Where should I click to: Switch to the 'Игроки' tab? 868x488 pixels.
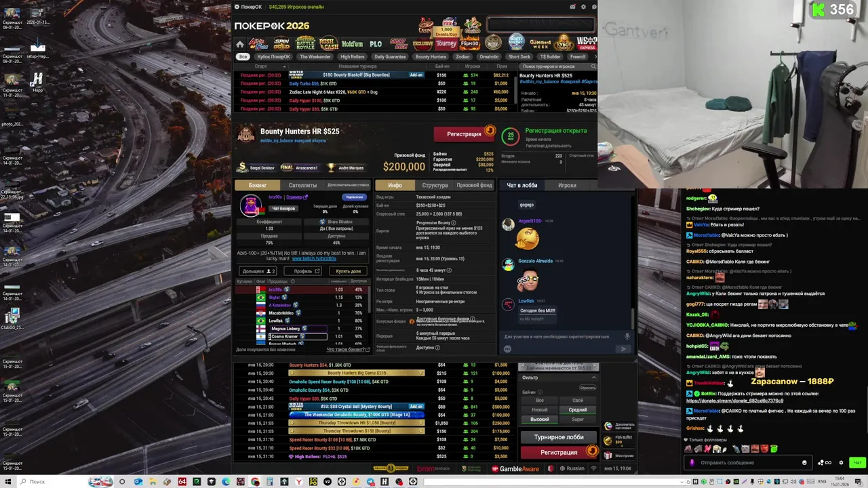click(567, 185)
